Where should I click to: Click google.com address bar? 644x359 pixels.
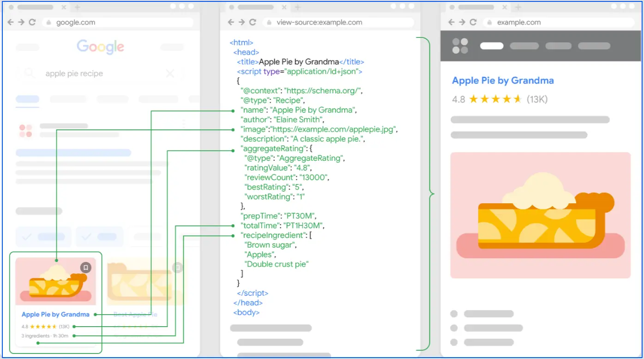(118, 22)
